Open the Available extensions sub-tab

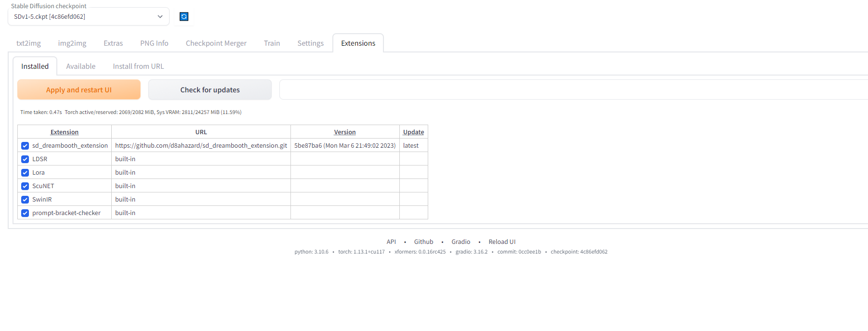[80, 66]
